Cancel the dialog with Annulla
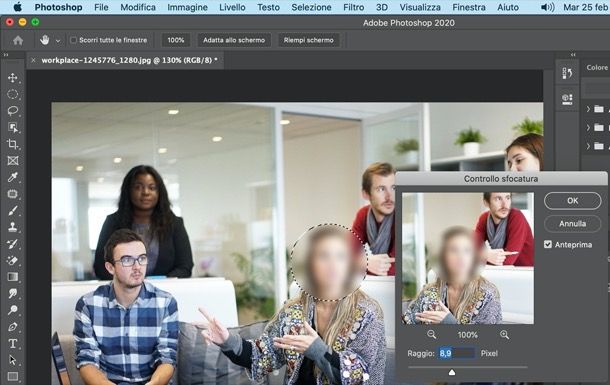The image size is (610, 385). 573,224
